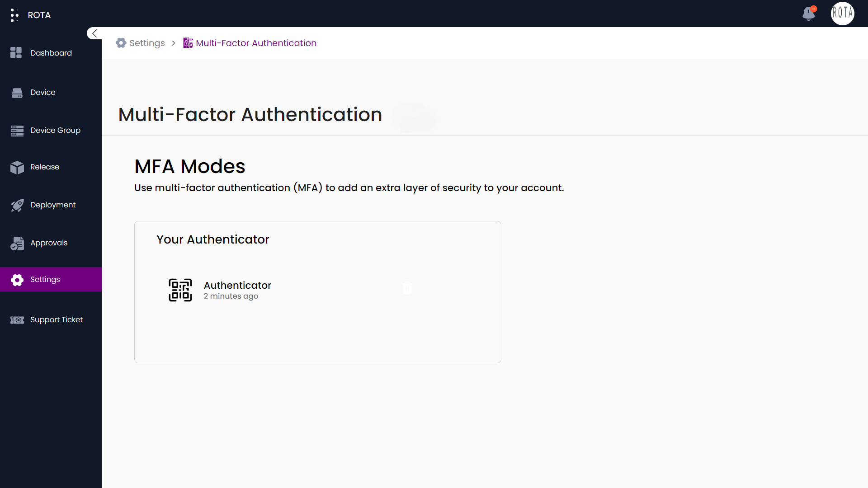Click the Authenticator QR code icon
This screenshot has height=488, width=868.
pyautogui.click(x=180, y=290)
